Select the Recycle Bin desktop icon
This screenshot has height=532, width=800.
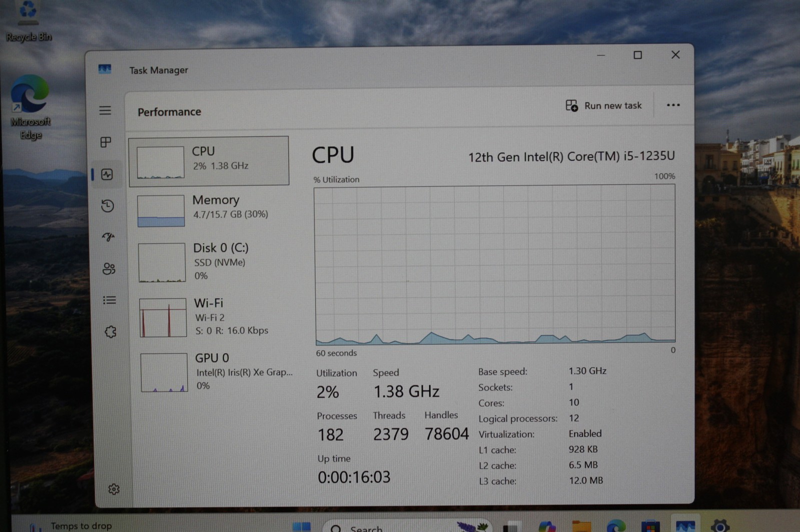[29, 21]
